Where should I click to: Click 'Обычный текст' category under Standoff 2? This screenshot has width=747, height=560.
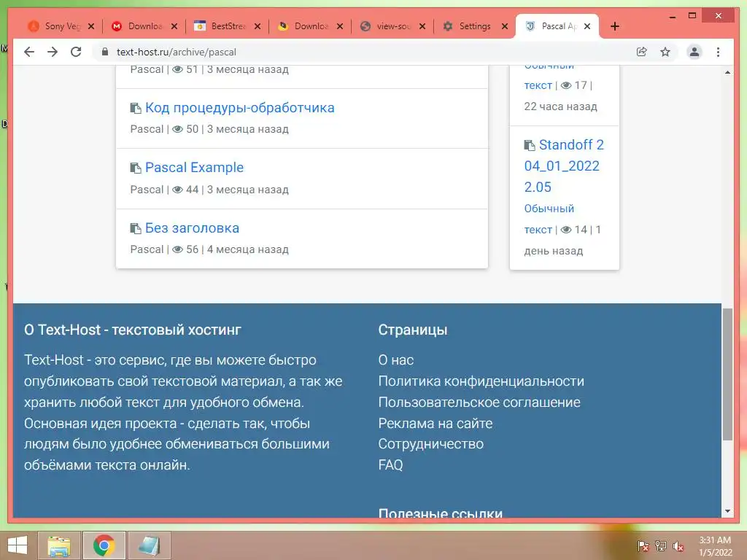coord(549,219)
